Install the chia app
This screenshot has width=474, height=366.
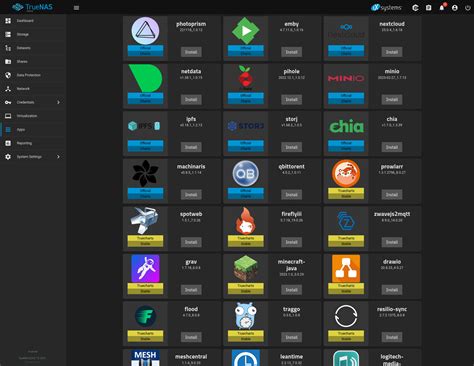[x=392, y=147]
